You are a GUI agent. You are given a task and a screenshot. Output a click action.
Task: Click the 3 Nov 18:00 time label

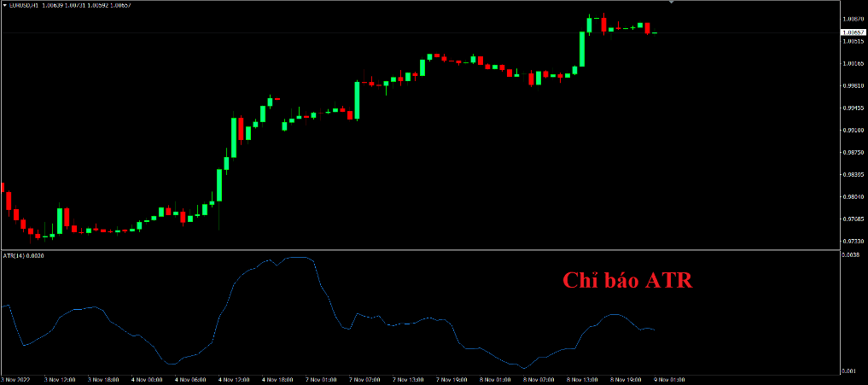[x=103, y=381]
